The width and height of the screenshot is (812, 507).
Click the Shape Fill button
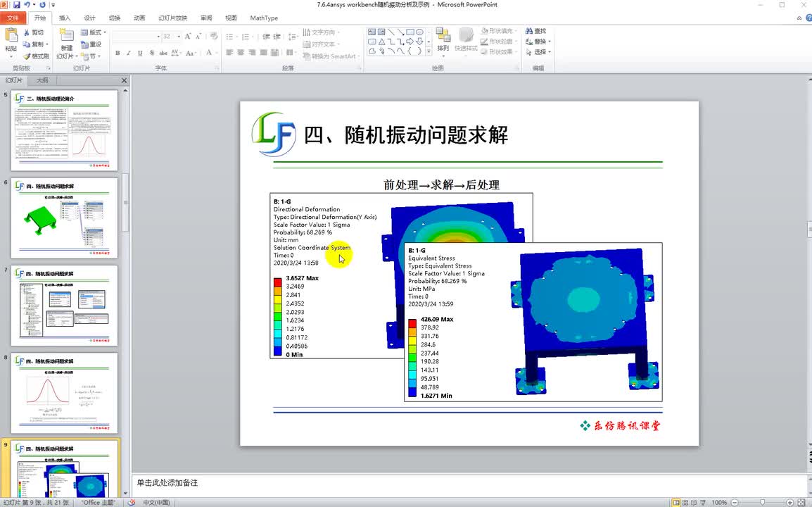coord(500,31)
